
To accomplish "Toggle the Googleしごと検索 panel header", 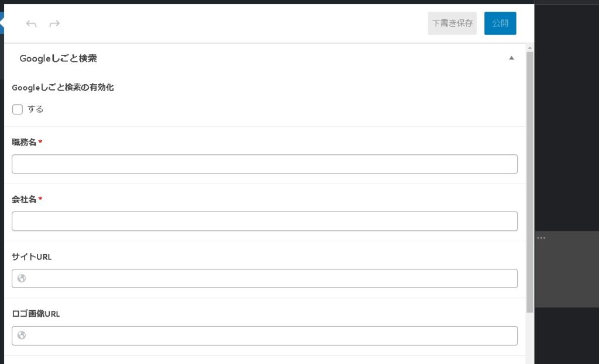I will [x=58, y=58].
